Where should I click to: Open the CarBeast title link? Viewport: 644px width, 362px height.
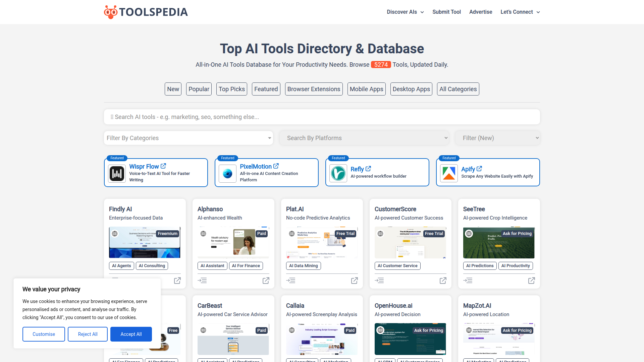pos(210,306)
